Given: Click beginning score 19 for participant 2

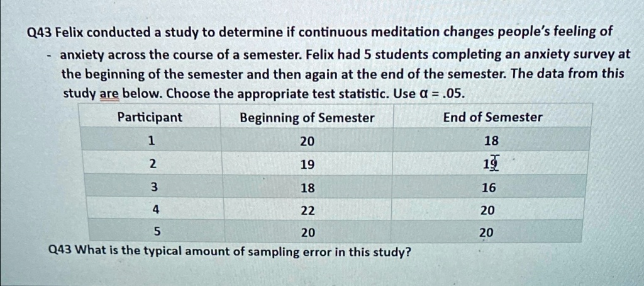Looking at the screenshot, I should [x=307, y=165].
